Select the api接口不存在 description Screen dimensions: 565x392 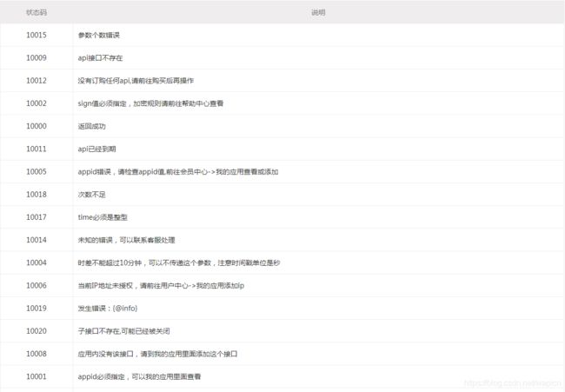100,57
